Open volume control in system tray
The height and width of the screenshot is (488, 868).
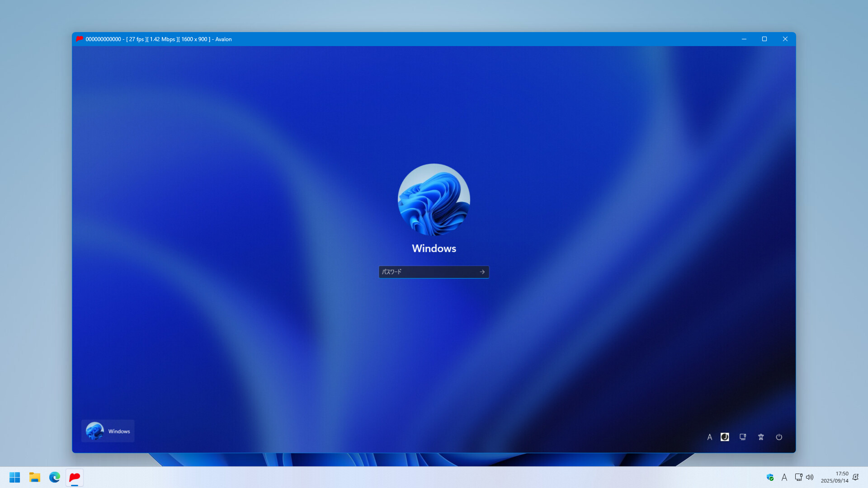click(x=809, y=477)
